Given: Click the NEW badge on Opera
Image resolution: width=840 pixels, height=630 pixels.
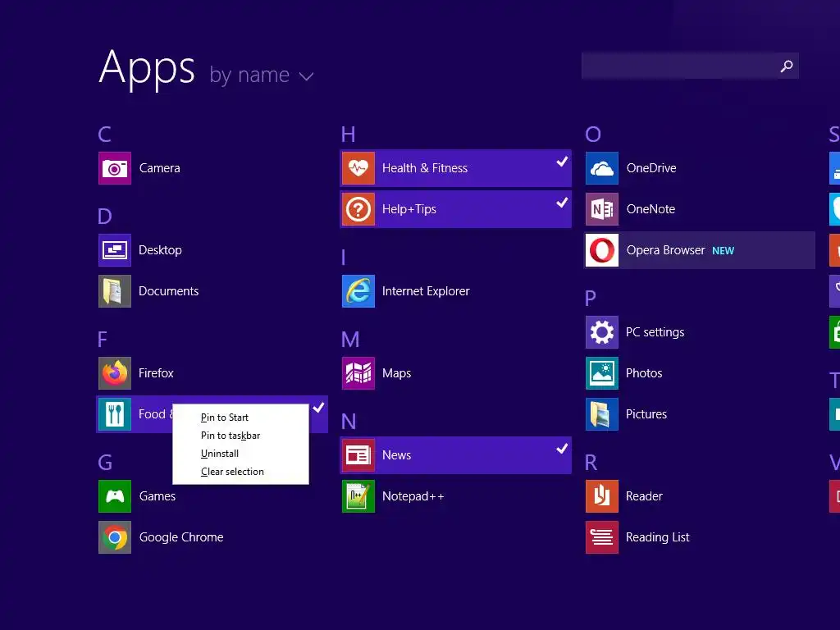Looking at the screenshot, I should click(724, 251).
